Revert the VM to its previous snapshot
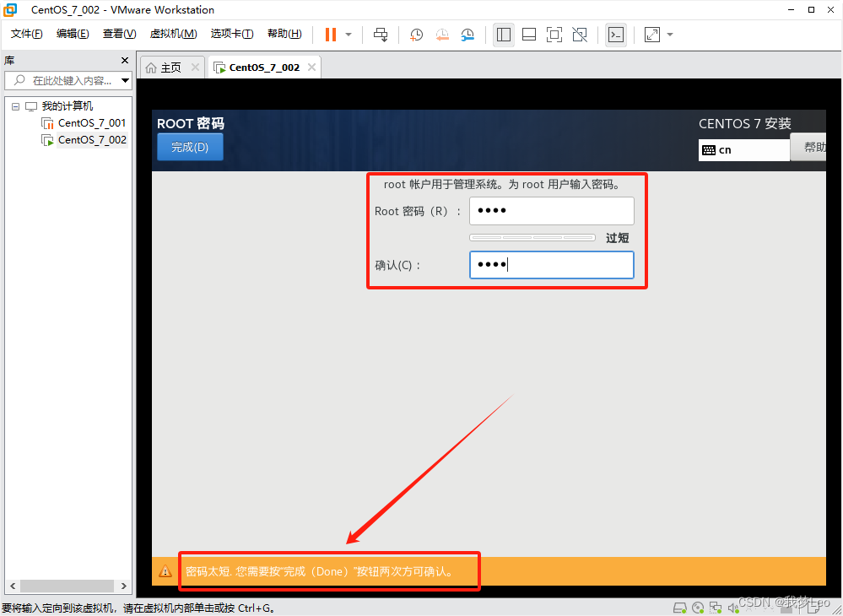 click(x=442, y=35)
